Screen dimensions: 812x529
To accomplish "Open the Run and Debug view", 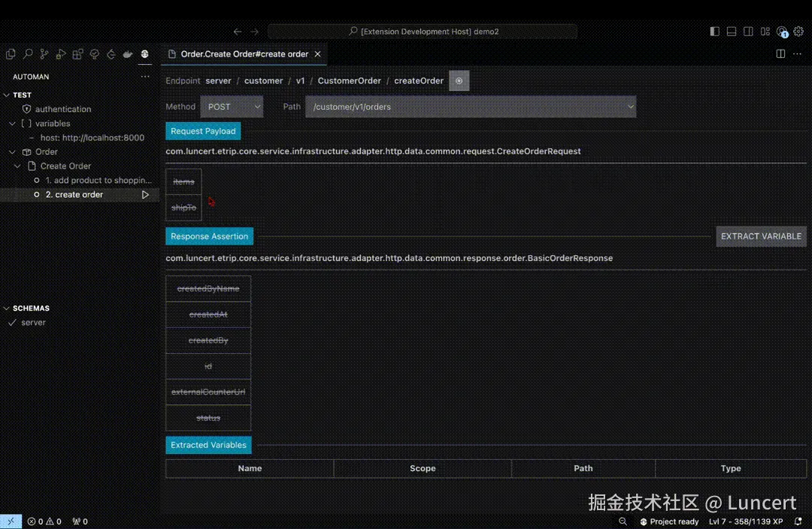I will click(61, 54).
